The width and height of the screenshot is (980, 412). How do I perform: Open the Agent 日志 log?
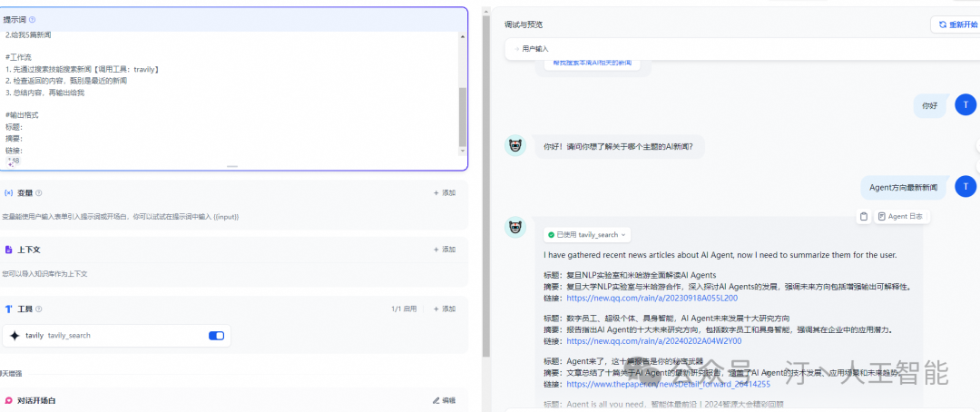click(x=902, y=216)
